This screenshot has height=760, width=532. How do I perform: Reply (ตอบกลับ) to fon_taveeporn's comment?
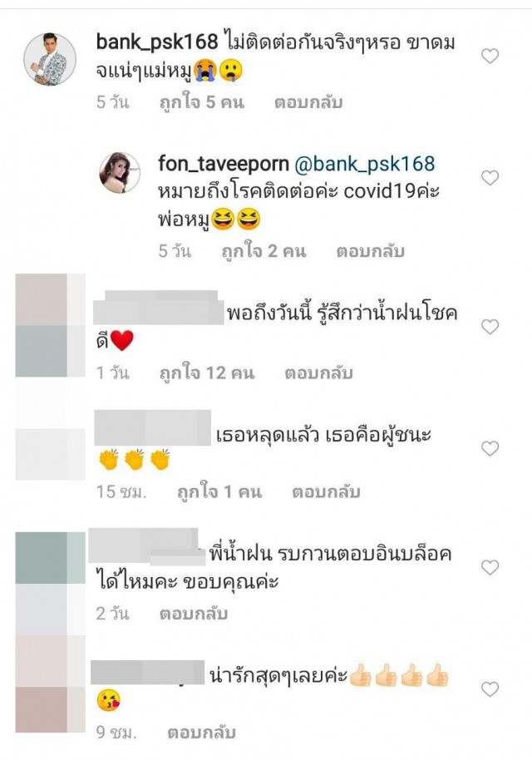371,251
